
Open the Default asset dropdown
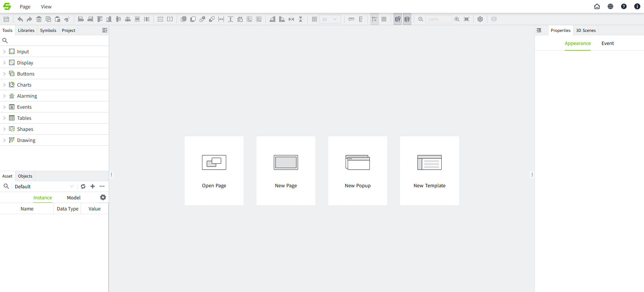click(x=44, y=186)
